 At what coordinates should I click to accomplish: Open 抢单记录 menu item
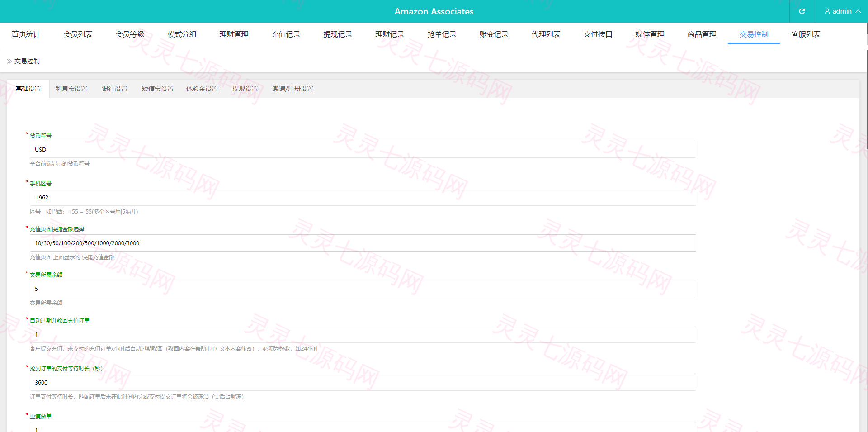click(x=442, y=34)
